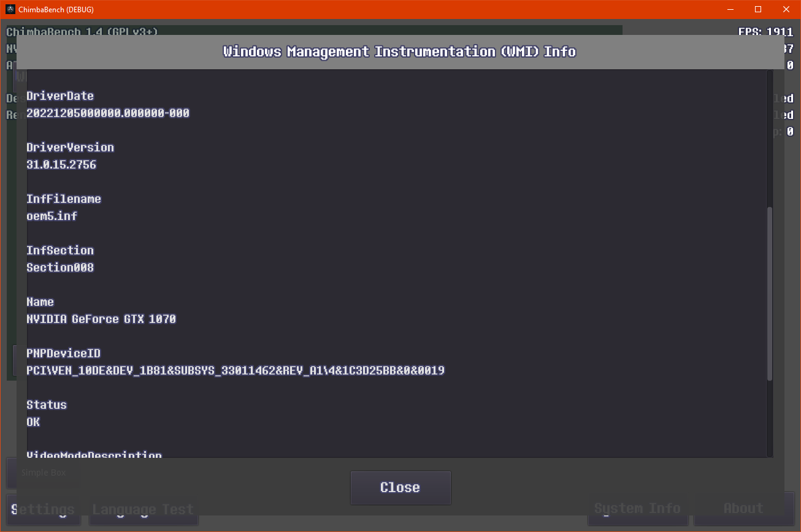801x532 pixels.
Task: Click the Status label
Action: tap(47, 405)
